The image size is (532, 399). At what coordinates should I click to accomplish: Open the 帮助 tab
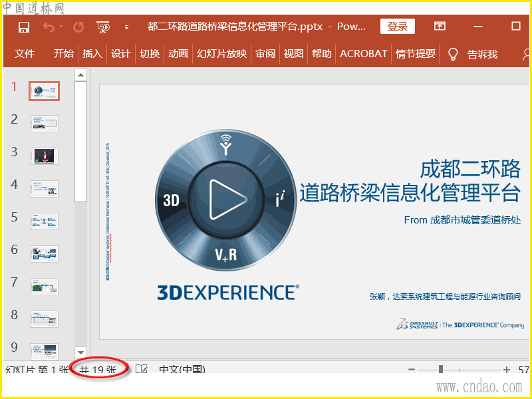pyautogui.click(x=321, y=54)
